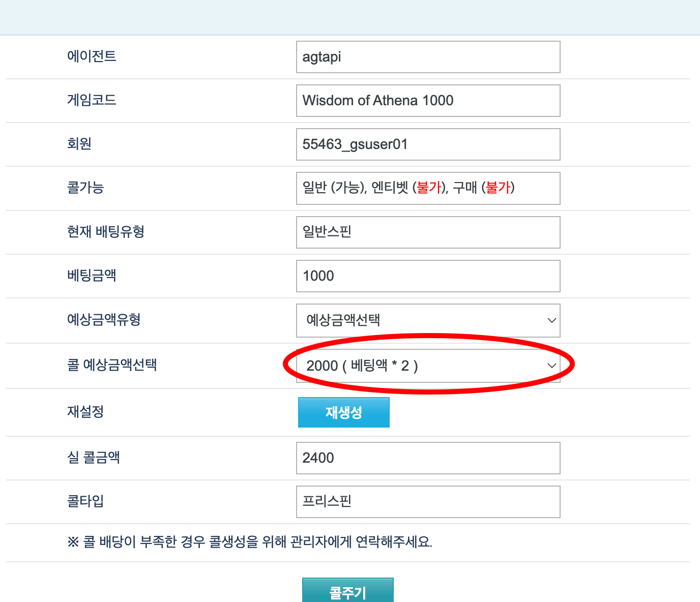The image size is (700, 602).
Task: Click the dropdown chevron beside 예상금액선택
Action: [551, 320]
